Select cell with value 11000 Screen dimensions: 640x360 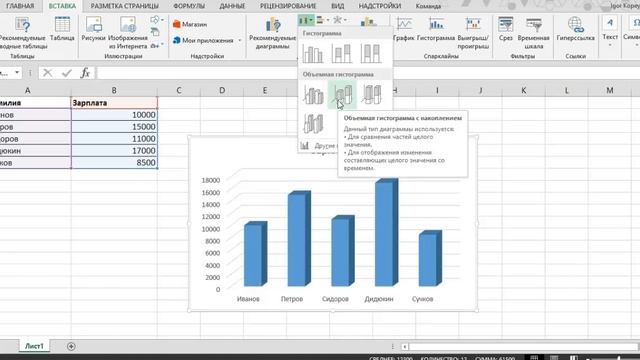point(114,139)
